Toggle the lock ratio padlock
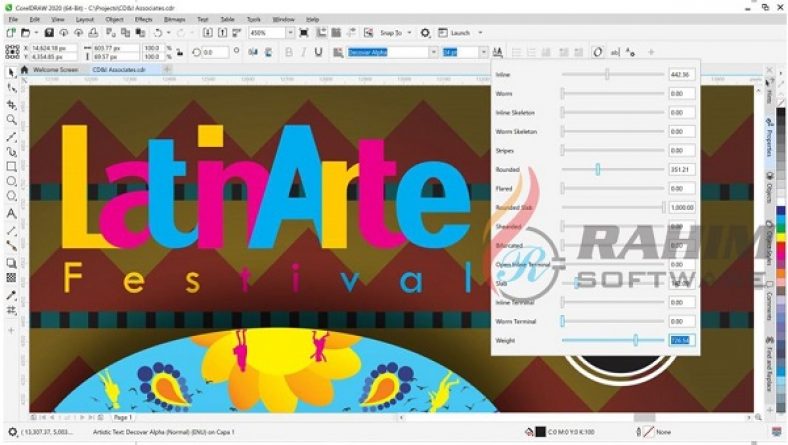The width and height of the screenshot is (788, 445). pyautogui.click(x=180, y=52)
